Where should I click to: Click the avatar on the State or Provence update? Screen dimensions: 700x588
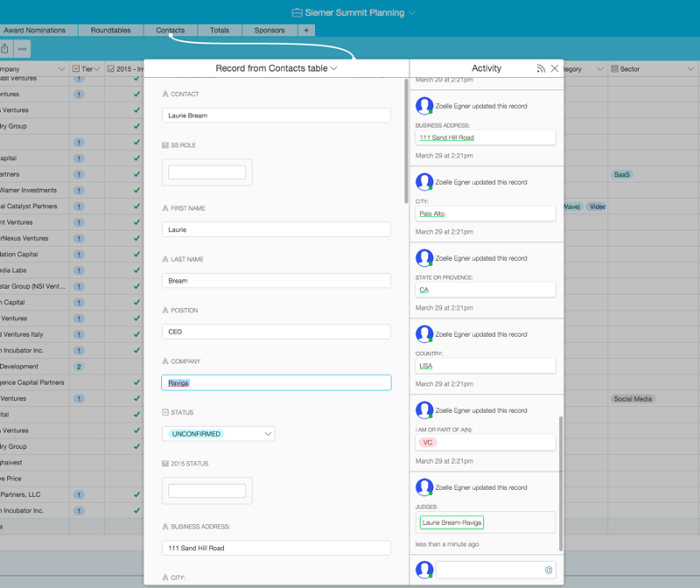point(424,258)
